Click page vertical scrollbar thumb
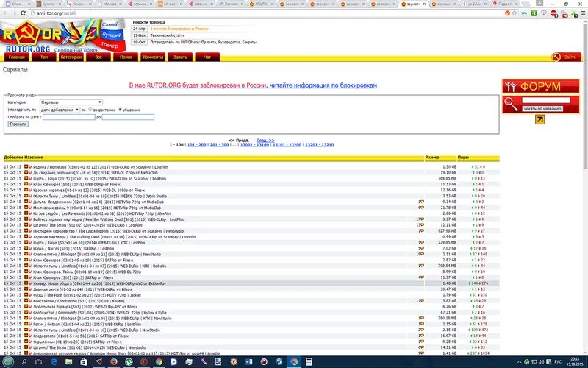 (x=584, y=96)
